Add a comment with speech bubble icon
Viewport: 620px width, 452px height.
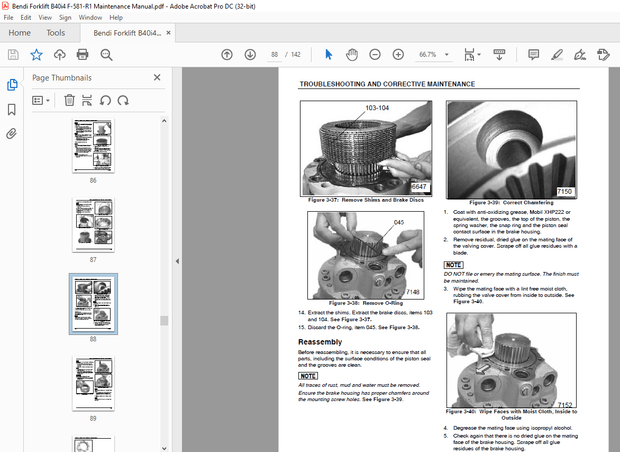533,55
